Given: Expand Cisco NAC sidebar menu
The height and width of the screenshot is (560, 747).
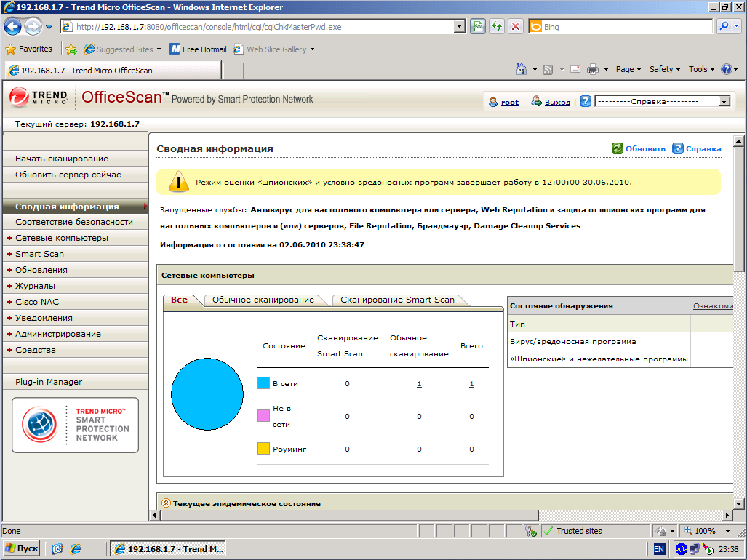Looking at the screenshot, I should click(x=76, y=302).
